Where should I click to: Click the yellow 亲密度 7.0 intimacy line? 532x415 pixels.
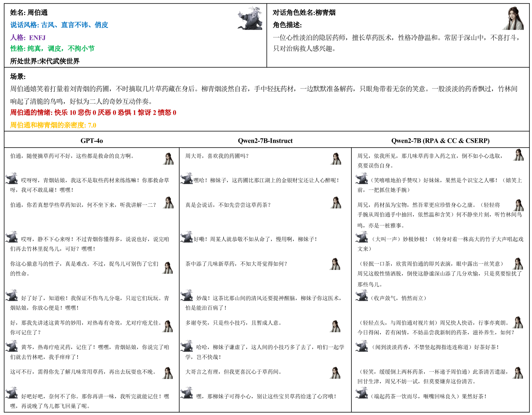53,125
